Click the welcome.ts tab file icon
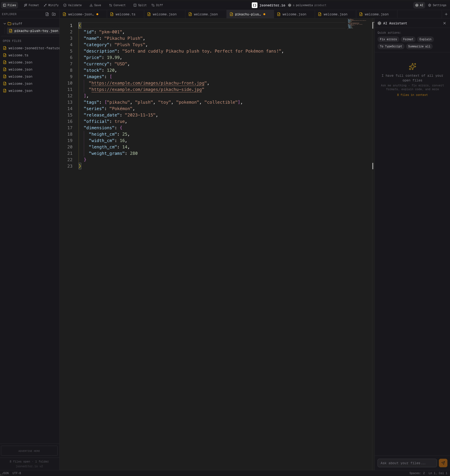450x476 pixels. tap(112, 14)
